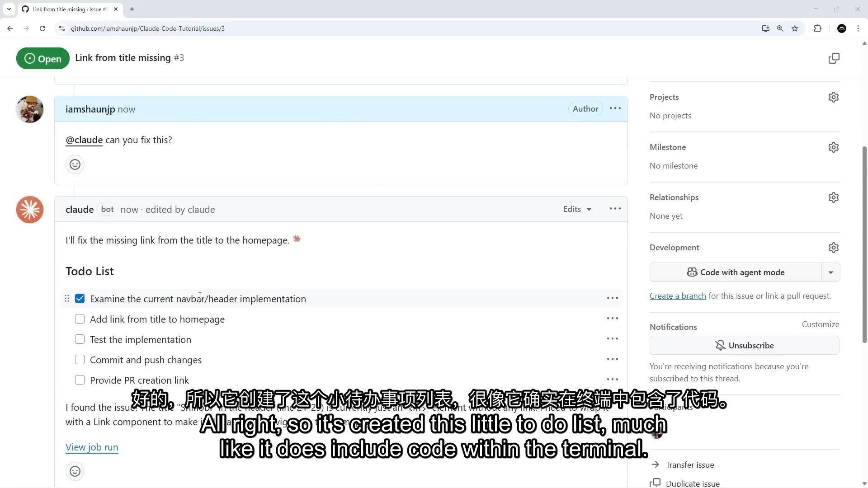Open the Milestone settings gear
868x488 pixels.
click(x=833, y=147)
